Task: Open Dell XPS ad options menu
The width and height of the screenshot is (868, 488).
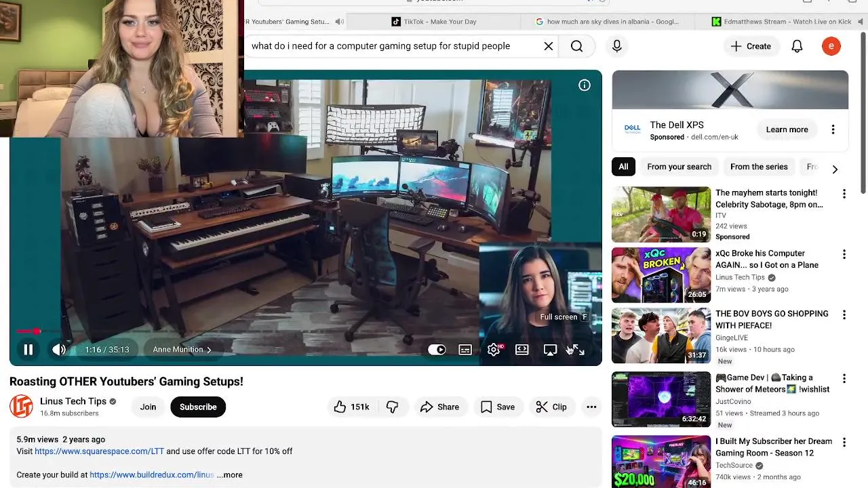Action: click(833, 129)
